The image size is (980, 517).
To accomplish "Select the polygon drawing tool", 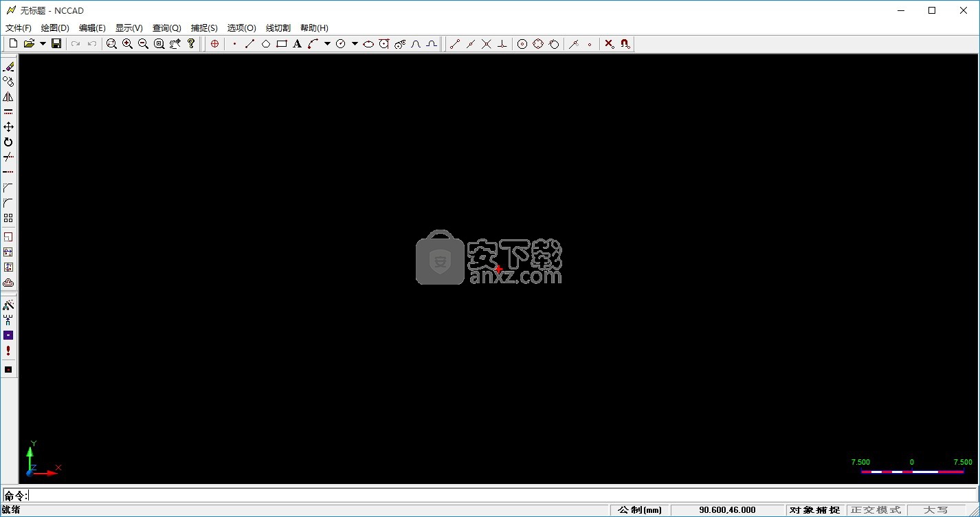I will pyautogui.click(x=265, y=44).
